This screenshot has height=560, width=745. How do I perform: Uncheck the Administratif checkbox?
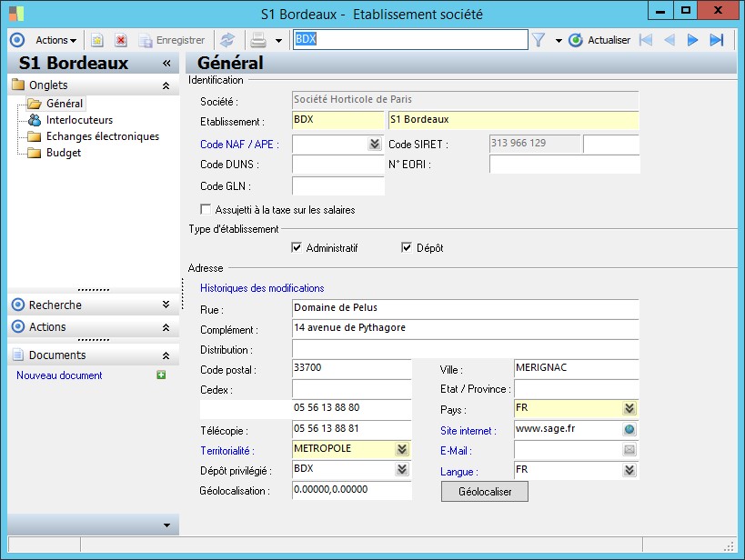tap(297, 247)
